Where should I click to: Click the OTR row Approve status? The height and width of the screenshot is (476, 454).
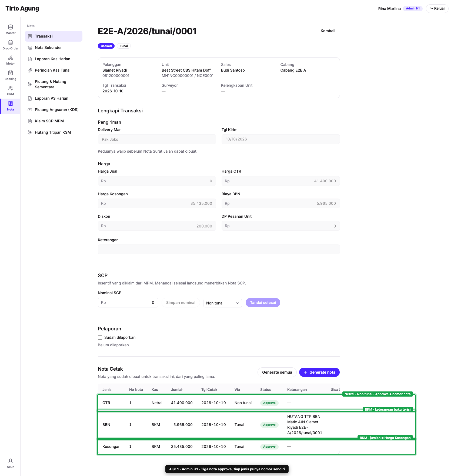tap(269, 403)
